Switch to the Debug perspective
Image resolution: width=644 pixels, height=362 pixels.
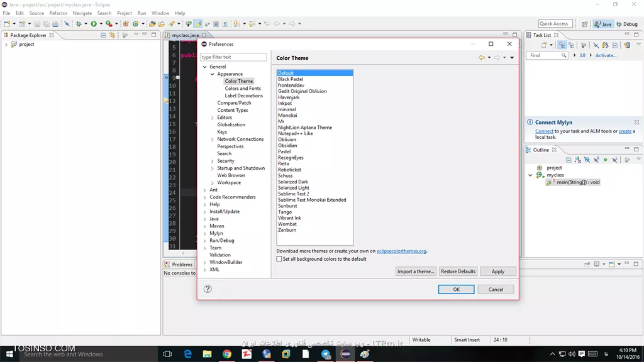(x=627, y=25)
